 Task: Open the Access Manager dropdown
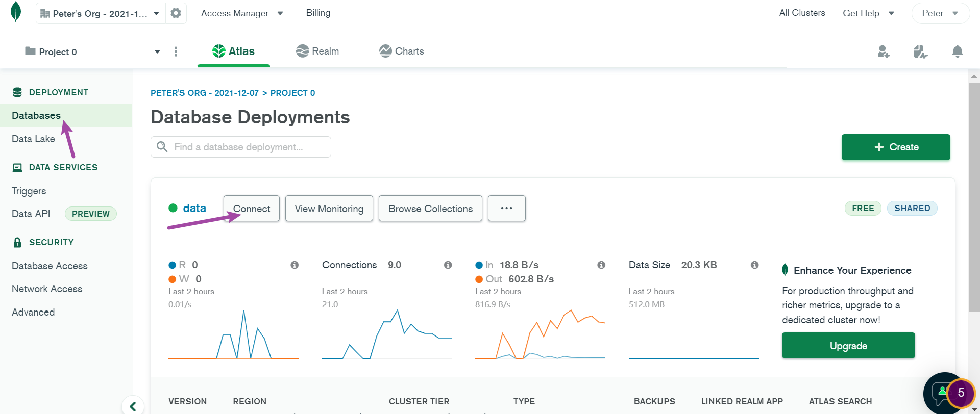242,13
